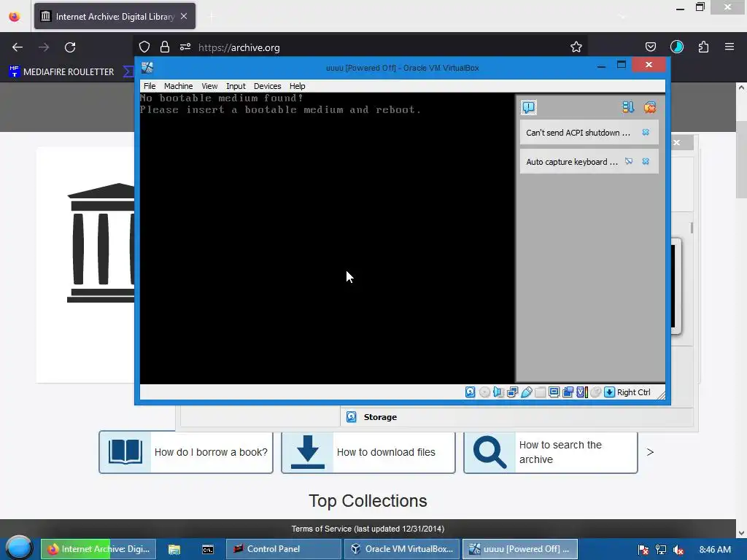Click the muted volume tray icon

point(678,550)
